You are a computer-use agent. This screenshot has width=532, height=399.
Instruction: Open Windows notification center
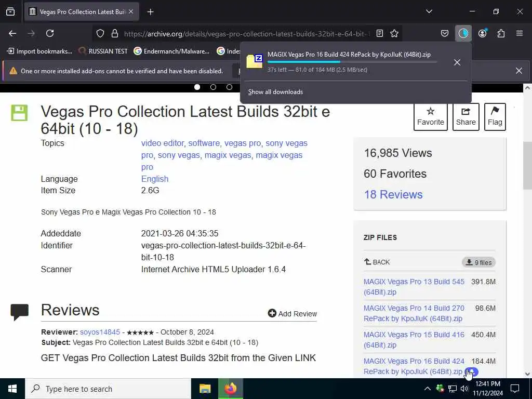click(515, 389)
